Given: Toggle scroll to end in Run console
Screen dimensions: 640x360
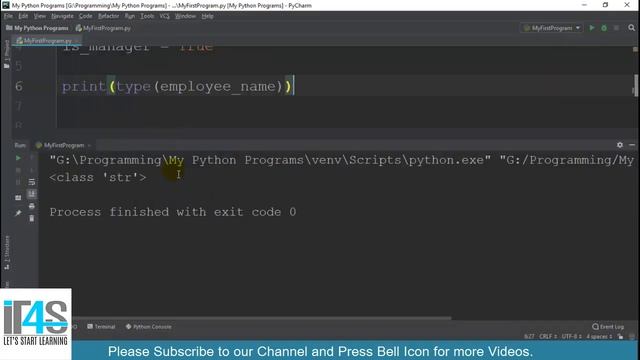Looking at the screenshot, I should click(31, 194).
